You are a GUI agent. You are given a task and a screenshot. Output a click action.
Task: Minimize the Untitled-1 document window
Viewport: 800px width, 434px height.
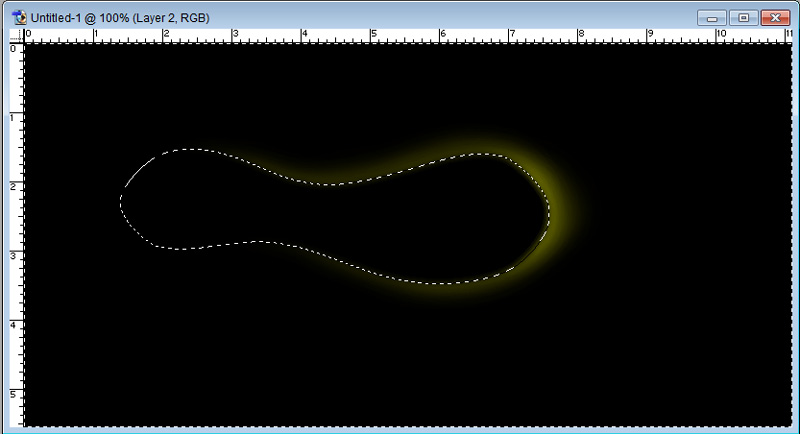point(712,18)
